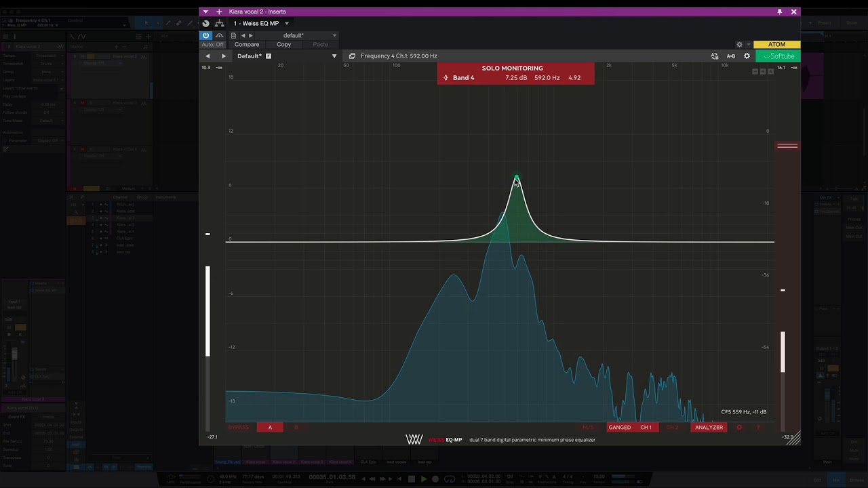Click the gain reduction marker on right meter

point(783,290)
